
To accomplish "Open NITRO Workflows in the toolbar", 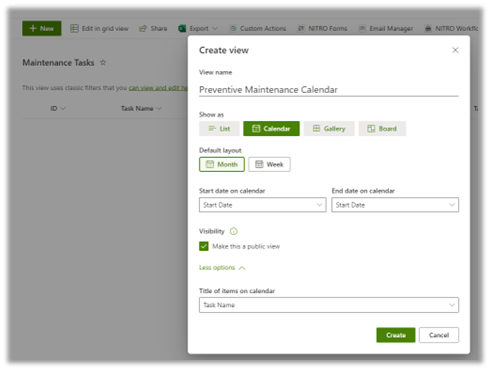I will (451, 29).
